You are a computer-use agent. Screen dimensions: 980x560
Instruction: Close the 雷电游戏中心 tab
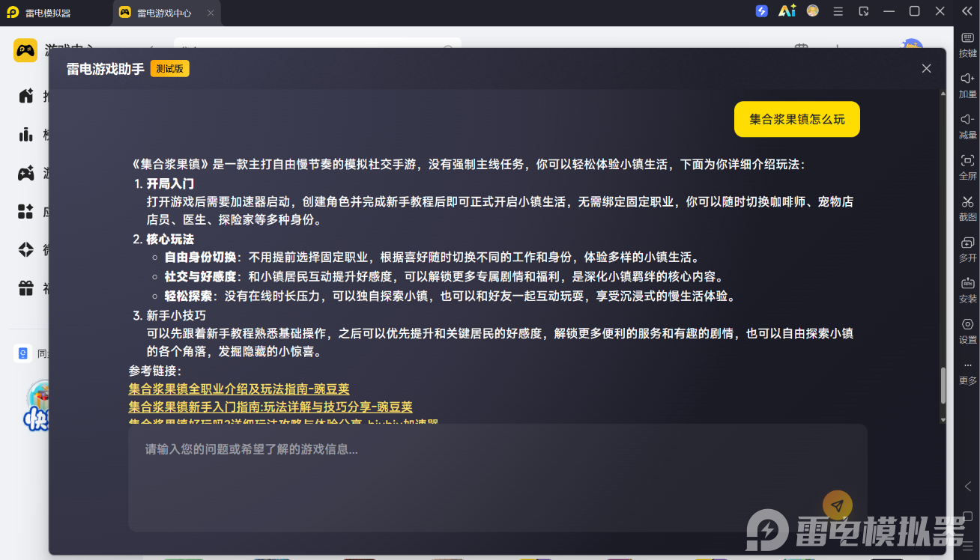(x=211, y=13)
